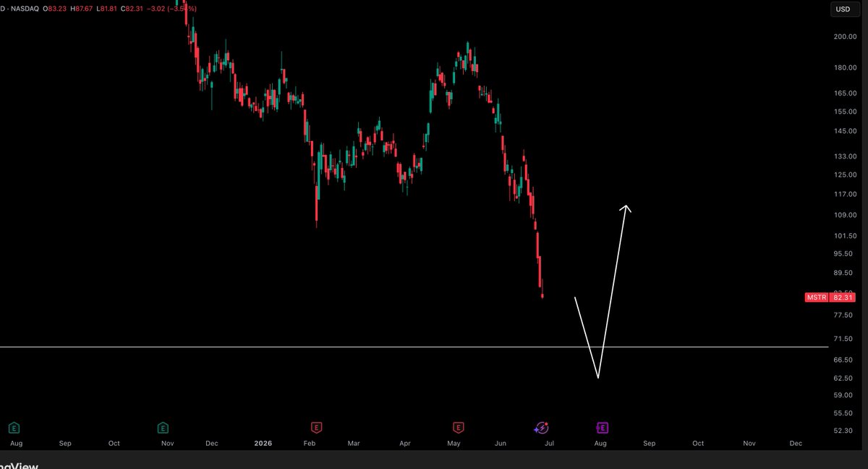
Task: Click the 71.50 price axis label
Action: (843, 339)
